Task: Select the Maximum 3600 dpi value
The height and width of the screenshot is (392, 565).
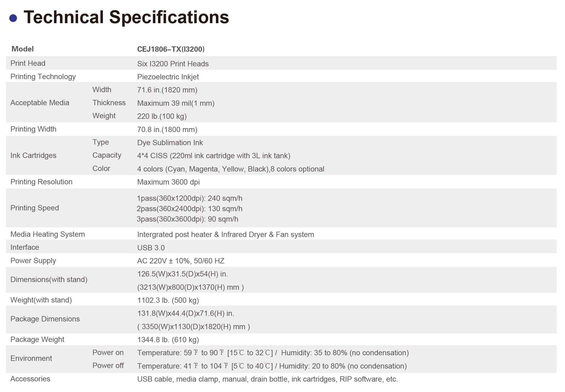Action: pos(168,182)
